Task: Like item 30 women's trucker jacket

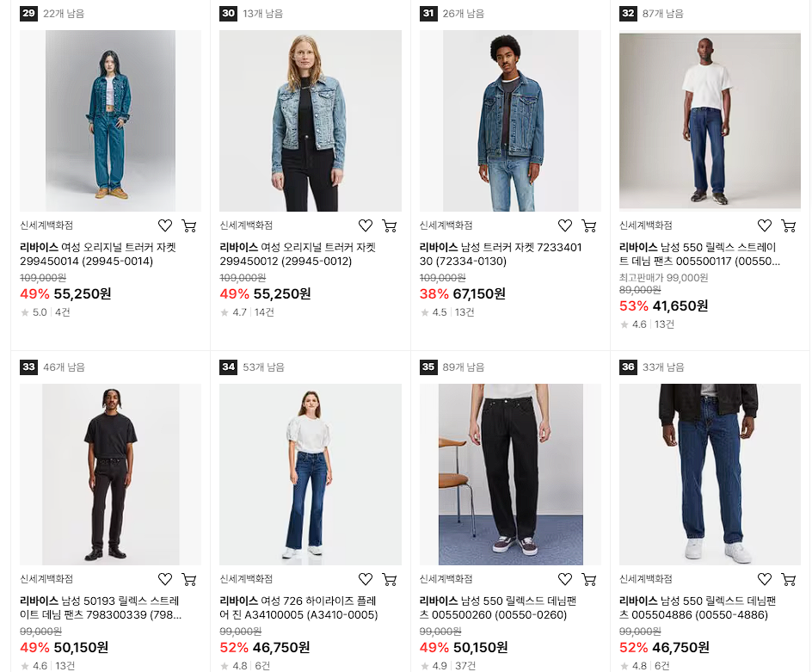Action: pyautogui.click(x=366, y=225)
